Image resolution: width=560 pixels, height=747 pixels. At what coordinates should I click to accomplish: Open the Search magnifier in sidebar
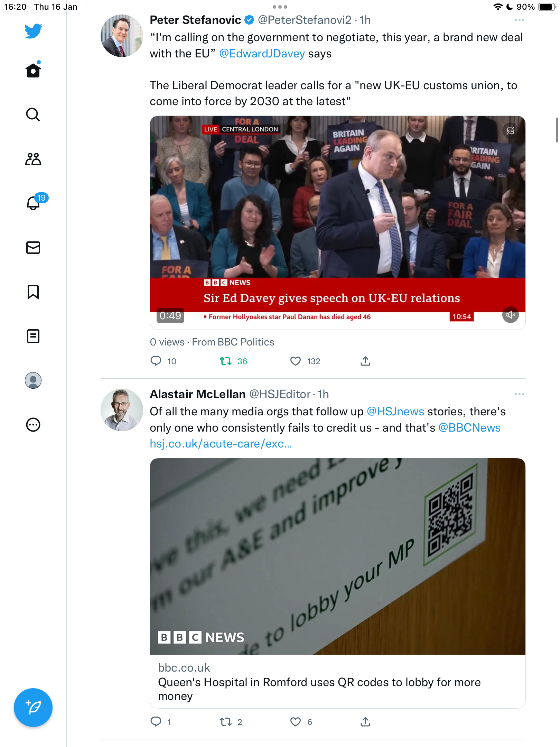(x=33, y=114)
